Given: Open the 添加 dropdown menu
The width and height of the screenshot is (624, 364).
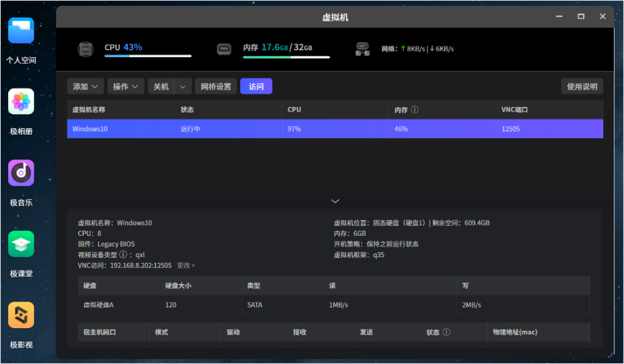Looking at the screenshot, I should (x=85, y=86).
